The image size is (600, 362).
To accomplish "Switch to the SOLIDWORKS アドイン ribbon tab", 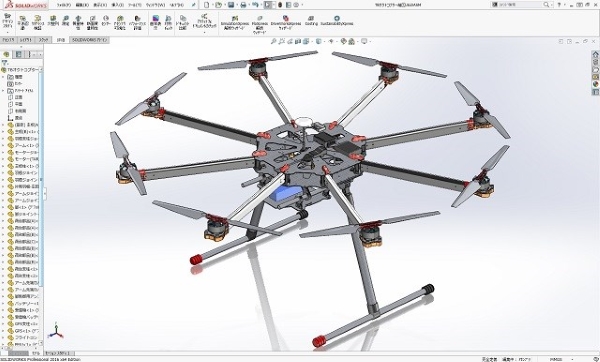I will [x=90, y=40].
